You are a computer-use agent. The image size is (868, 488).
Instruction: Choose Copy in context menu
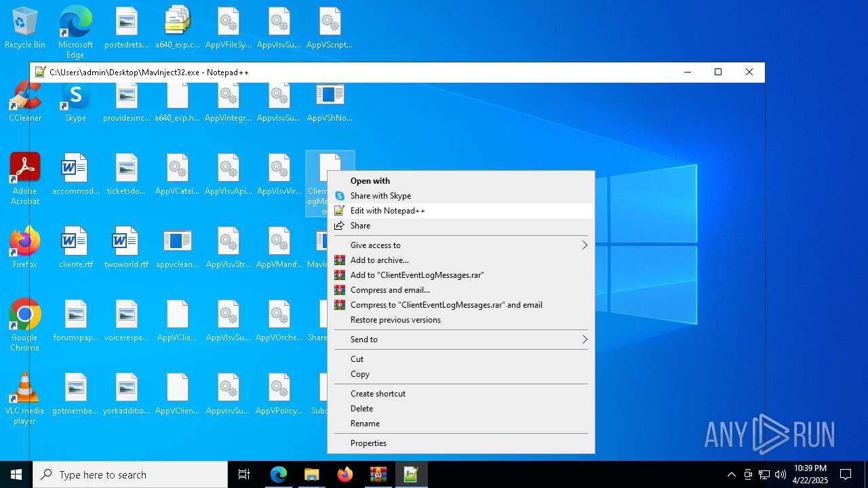click(461, 374)
